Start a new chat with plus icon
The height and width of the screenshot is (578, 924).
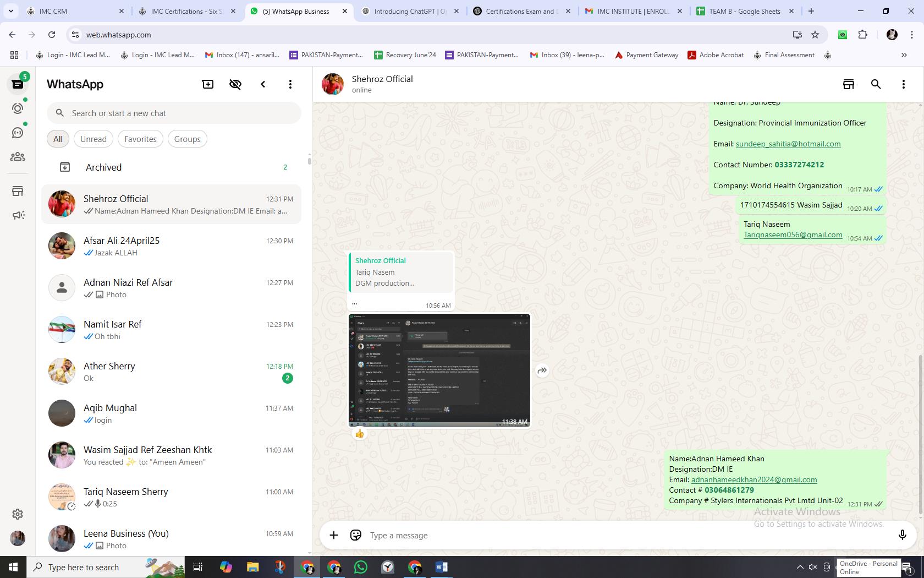pyautogui.click(x=208, y=84)
